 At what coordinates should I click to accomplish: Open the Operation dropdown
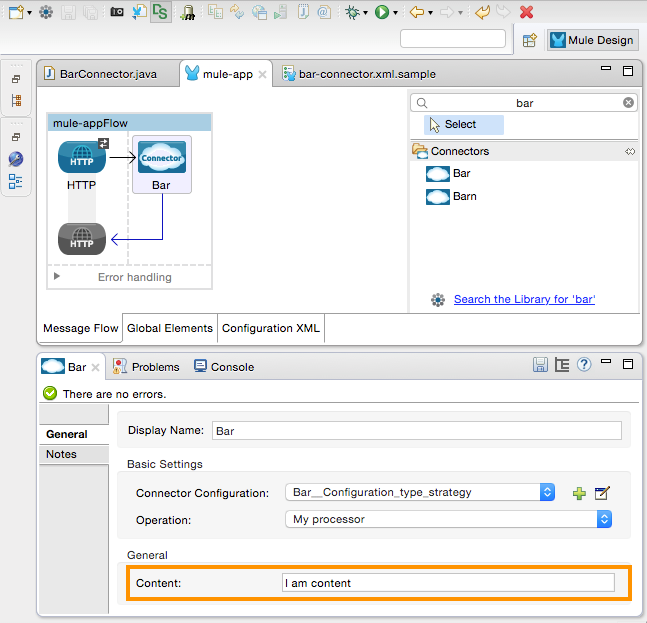coord(604,519)
